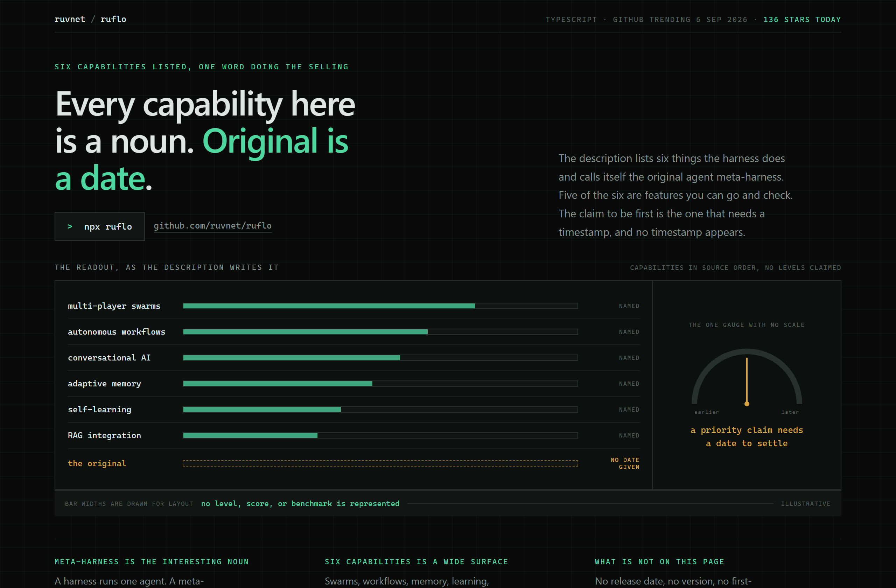The height and width of the screenshot is (588, 896).
Task: Click the 'self-learning' row label
Action: pos(99,409)
